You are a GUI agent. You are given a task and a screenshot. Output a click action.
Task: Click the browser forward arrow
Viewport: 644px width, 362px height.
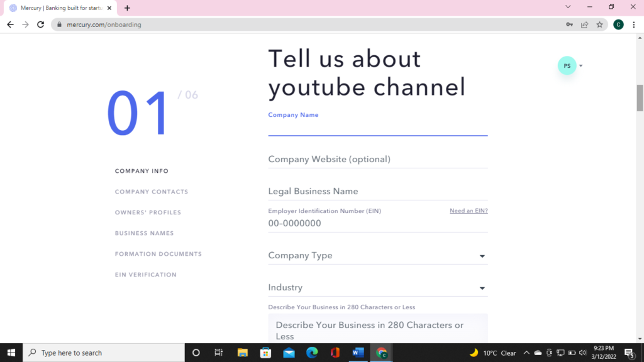[25, 25]
